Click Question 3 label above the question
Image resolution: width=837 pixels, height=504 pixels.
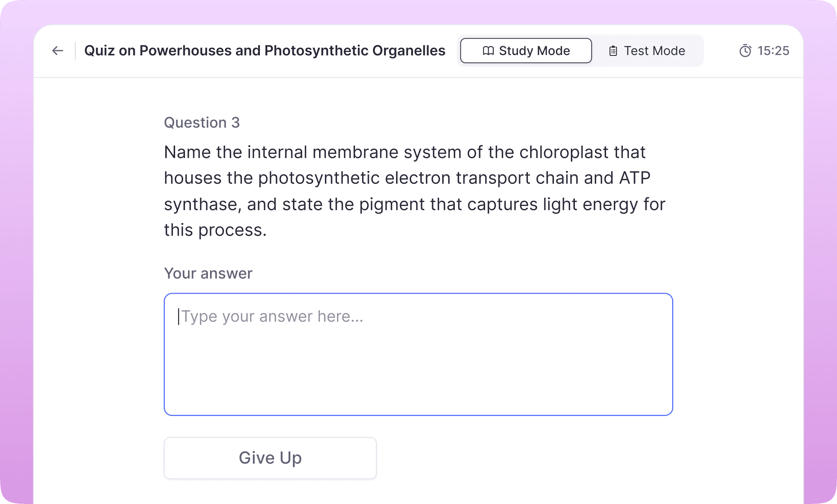coord(202,123)
